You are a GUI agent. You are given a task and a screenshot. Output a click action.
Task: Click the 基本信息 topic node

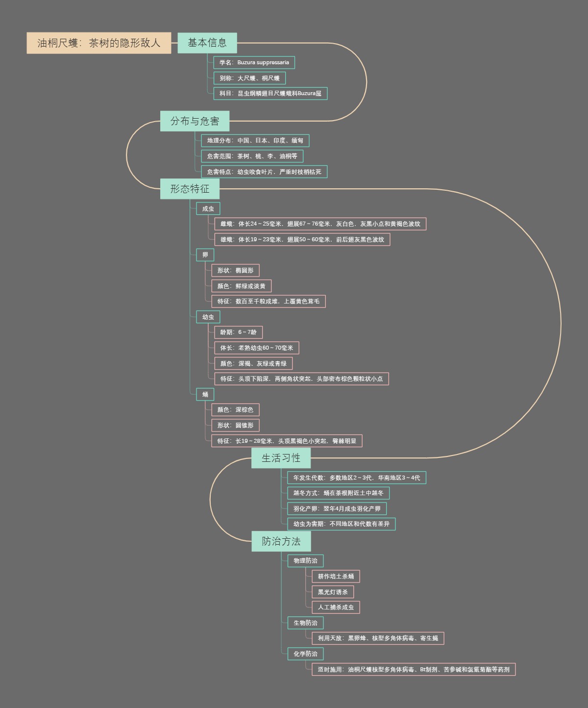point(207,43)
